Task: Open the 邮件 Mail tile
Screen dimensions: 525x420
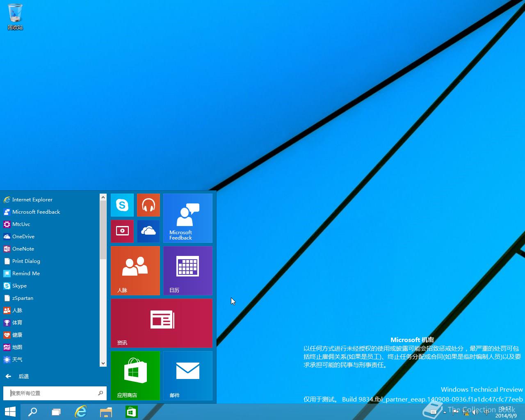Action: click(x=188, y=376)
